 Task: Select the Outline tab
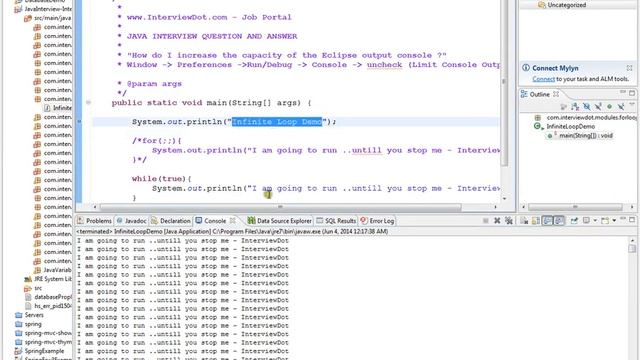click(540, 94)
